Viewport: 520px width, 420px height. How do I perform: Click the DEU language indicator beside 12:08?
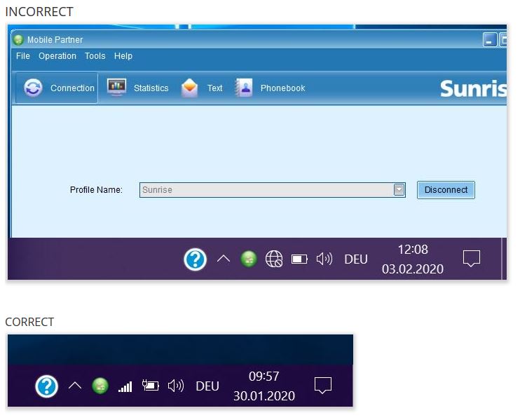[356, 259]
